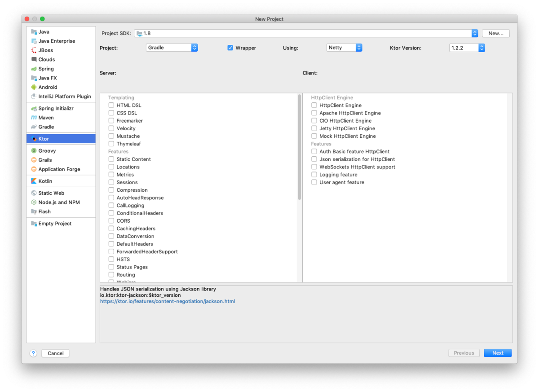
Task: Check Jetty HttpClient Engine
Action: 314,128
